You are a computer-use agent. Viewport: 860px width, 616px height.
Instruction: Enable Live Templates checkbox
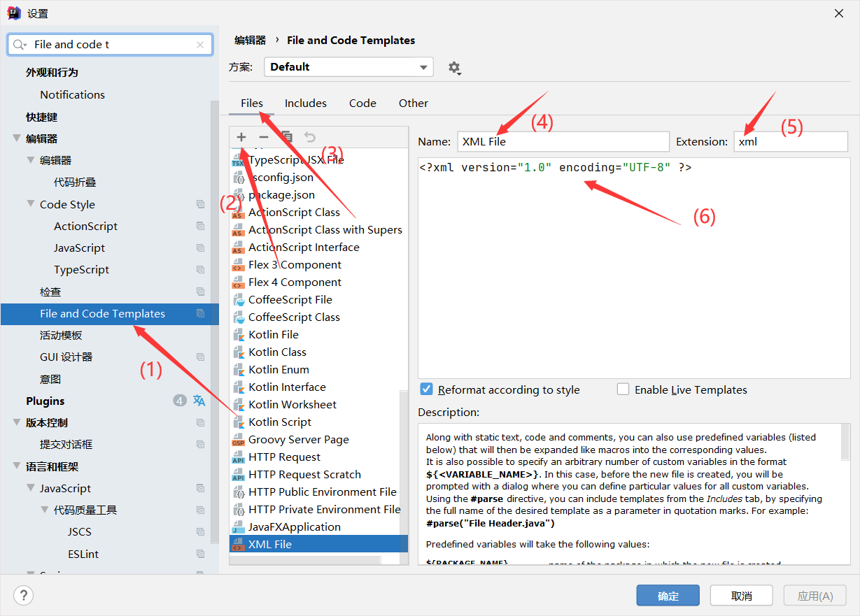click(x=623, y=389)
